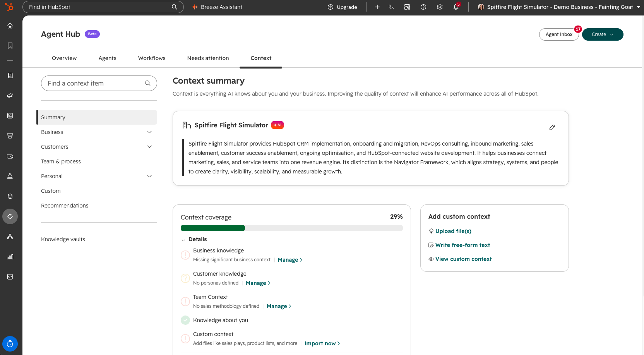644x355 pixels.
Task: Switch to the Agents tab
Action: [107, 58]
